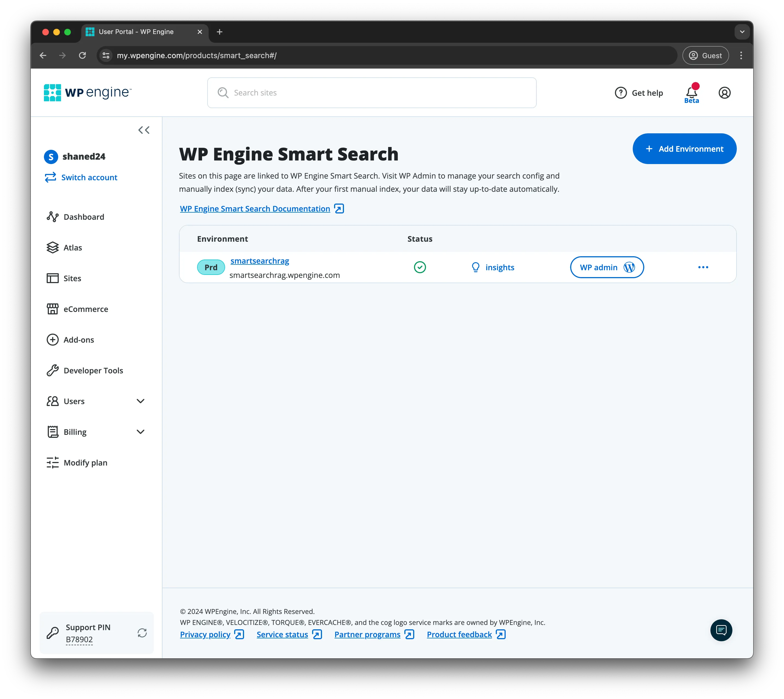
Task: Refresh the Support PIN
Action: point(142,633)
